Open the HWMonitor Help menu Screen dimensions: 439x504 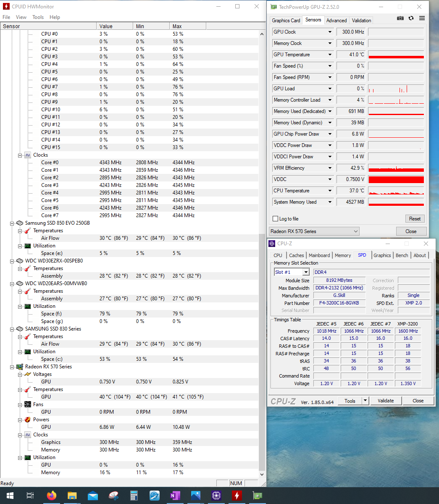(x=55, y=17)
